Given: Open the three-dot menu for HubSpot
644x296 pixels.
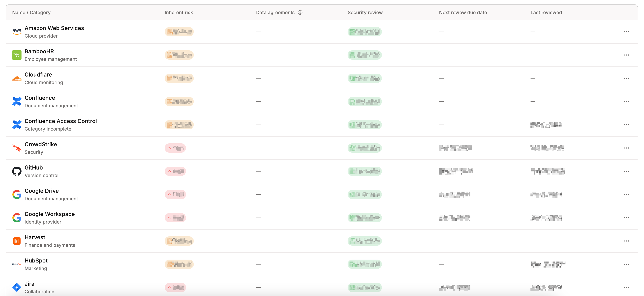Looking at the screenshot, I should [x=627, y=264].
